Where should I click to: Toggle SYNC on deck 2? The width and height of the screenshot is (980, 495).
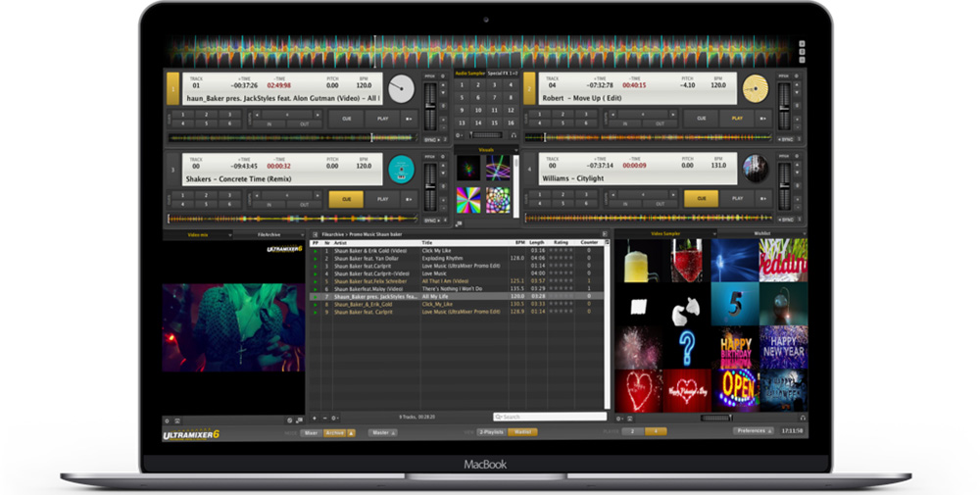tap(786, 139)
